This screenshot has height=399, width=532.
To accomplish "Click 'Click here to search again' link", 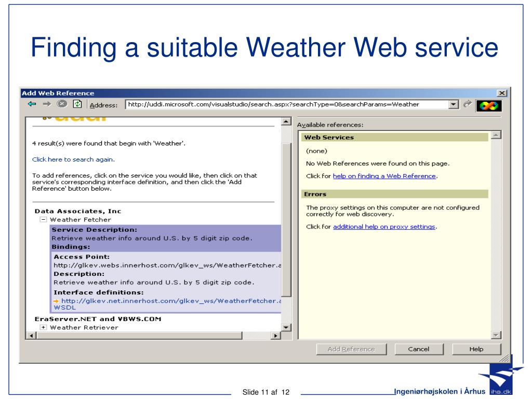I will tap(73, 159).
